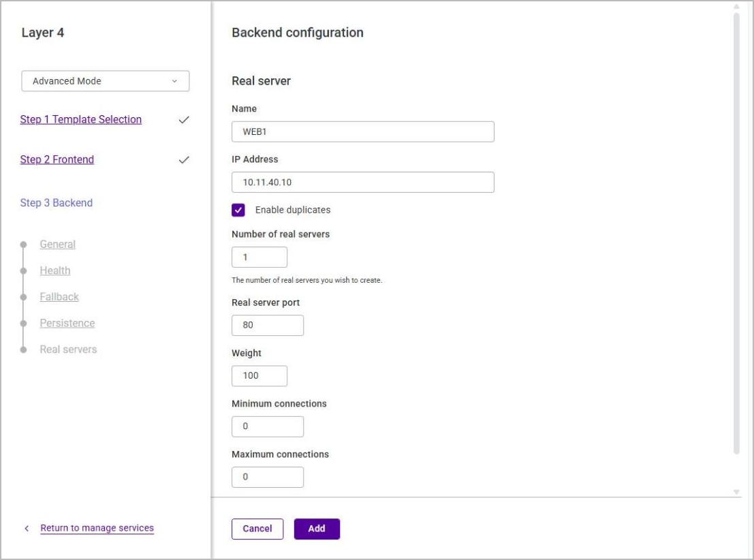Image resolution: width=754 pixels, height=560 pixels.
Task: Open the Health backend section
Action: tap(54, 270)
